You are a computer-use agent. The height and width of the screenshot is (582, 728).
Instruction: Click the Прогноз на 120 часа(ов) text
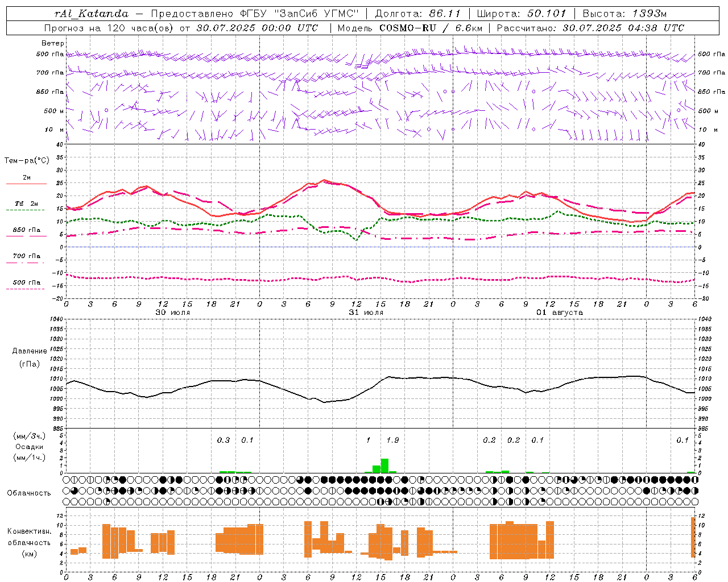point(109,28)
